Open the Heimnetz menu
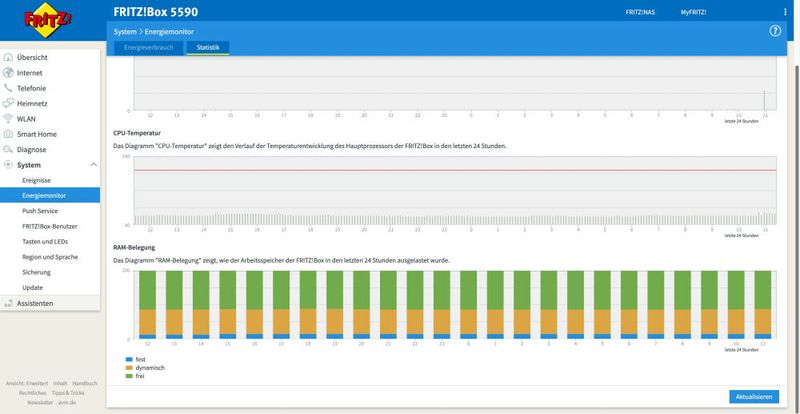Viewport: 800px width, 414px height. pyautogui.click(x=32, y=103)
